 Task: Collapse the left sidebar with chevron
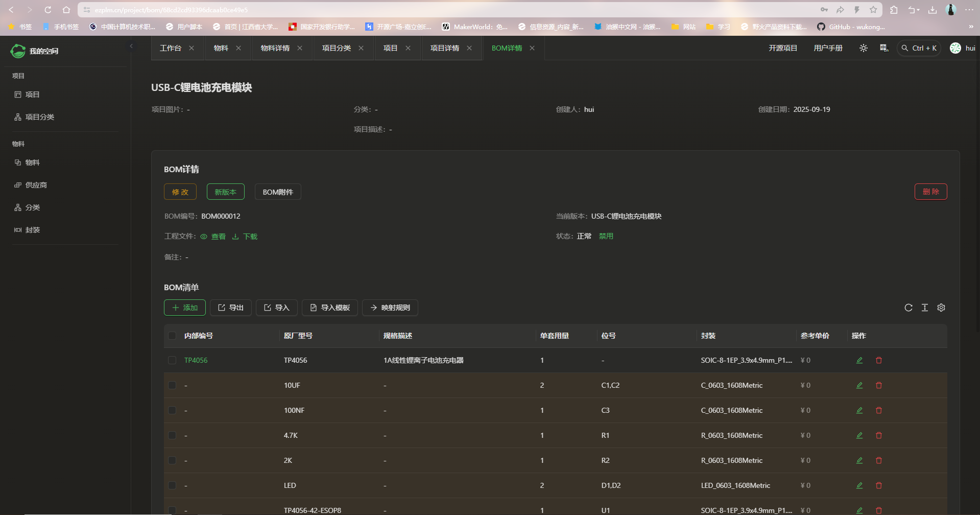click(x=131, y=46)
